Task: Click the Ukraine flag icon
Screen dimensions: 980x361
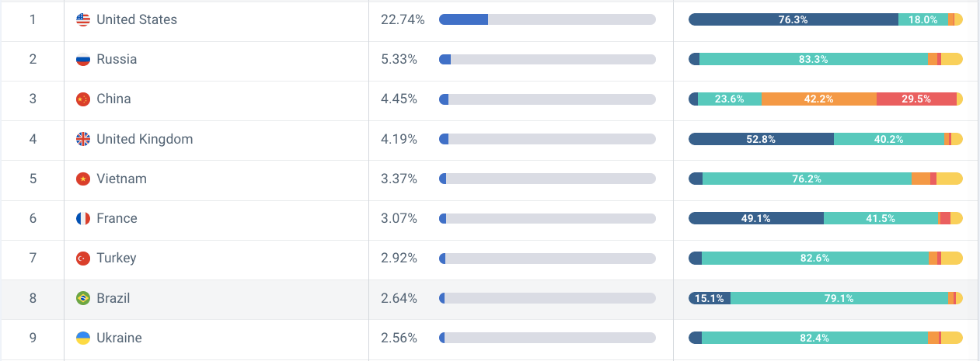Action: [x=83, y=338]
